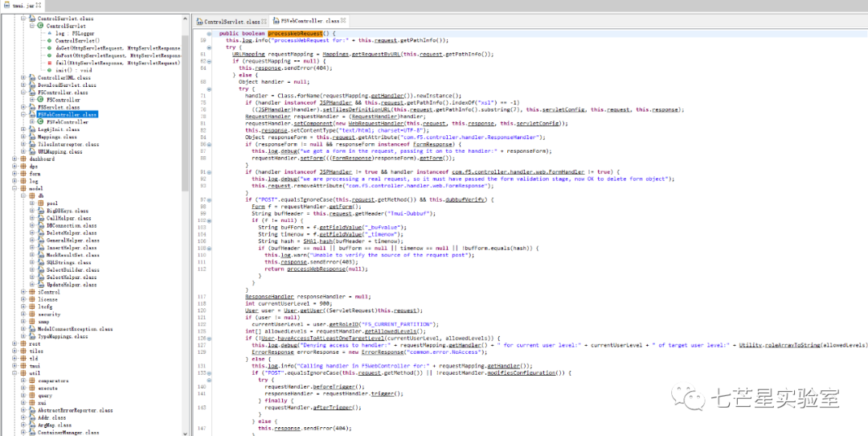The width and height of the screenshot is (868, 436).
Task: Click the TypeMappings.class file icon
Action: click(x=33, y=336)
